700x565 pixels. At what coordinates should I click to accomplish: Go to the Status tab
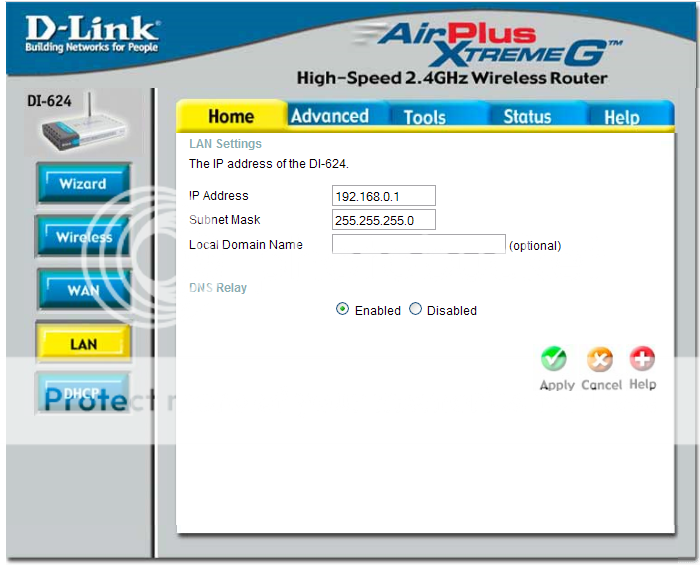(527, 117)
